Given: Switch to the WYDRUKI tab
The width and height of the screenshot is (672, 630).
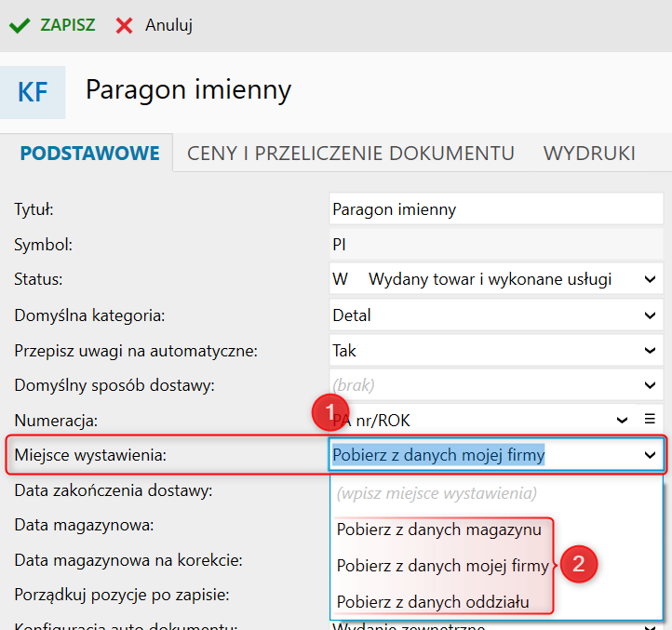Looking at the screenshot, I should click(x=589, y=154).
